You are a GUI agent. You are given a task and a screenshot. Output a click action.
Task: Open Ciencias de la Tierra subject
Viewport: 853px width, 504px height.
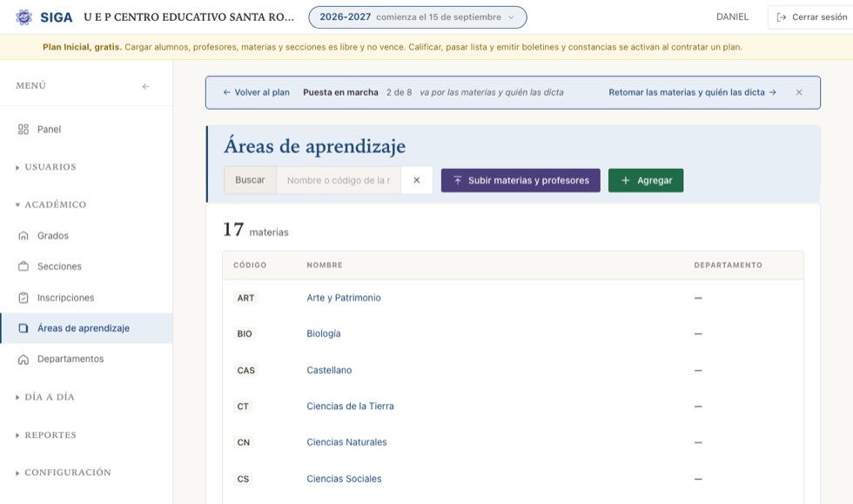(350, 406)
